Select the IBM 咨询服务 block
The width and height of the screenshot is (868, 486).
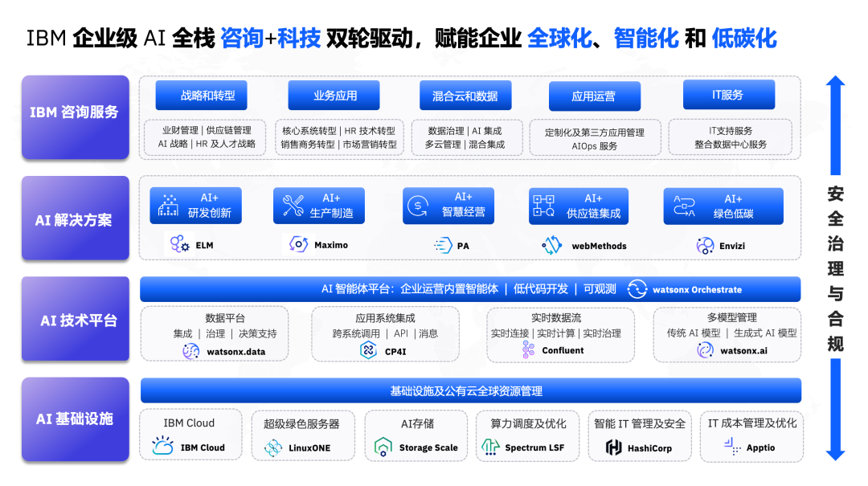(x=76, y=117)
